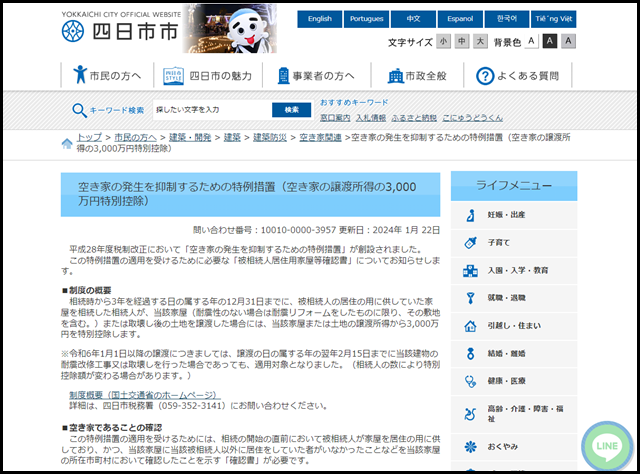The image size is (640, 474).
Task: Open おくやみ life menu item
Action: (x=514, y=447)
